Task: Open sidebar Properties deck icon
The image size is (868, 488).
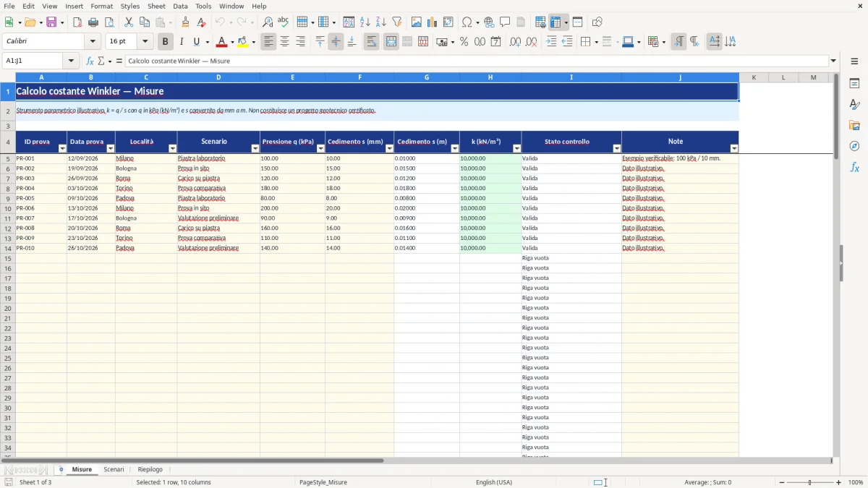Action: (855, 84)
